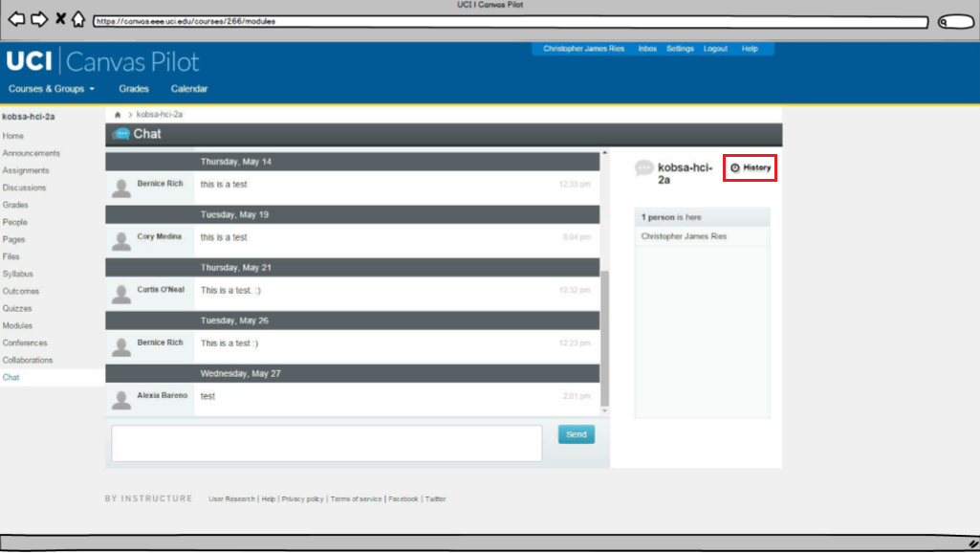The image size is (980, 553).
Task: Click Alexia Bareno's avatar icon
Action: pos(121,399)
